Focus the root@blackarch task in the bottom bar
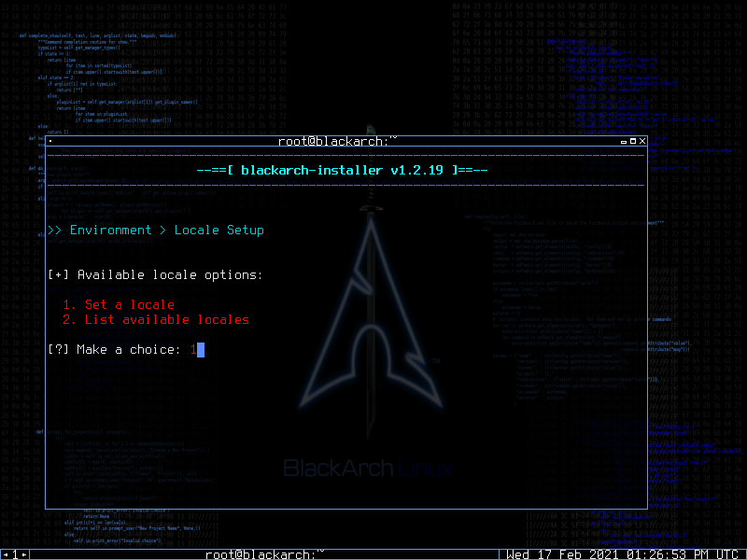This screenshot has width=747, height=560. pyautogui.click(x=264, y=554)
